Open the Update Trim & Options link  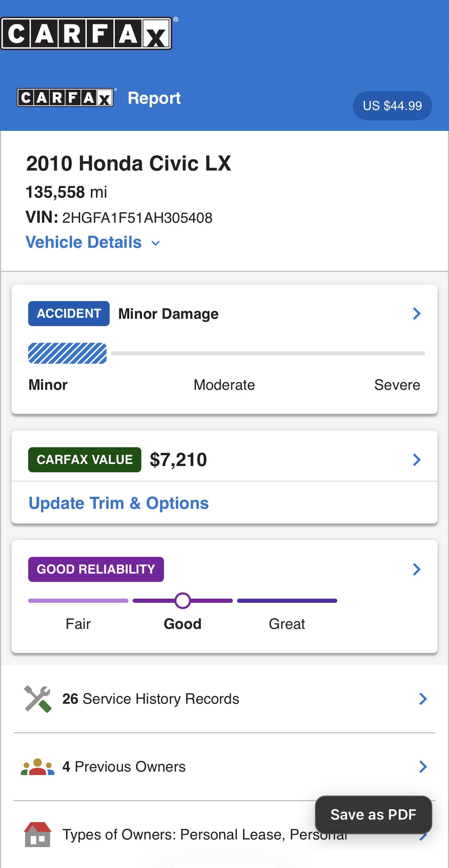point(119,503)
